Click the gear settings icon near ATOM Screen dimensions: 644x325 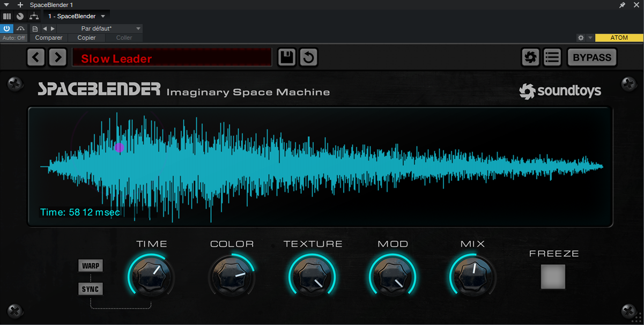pos(580,38)
